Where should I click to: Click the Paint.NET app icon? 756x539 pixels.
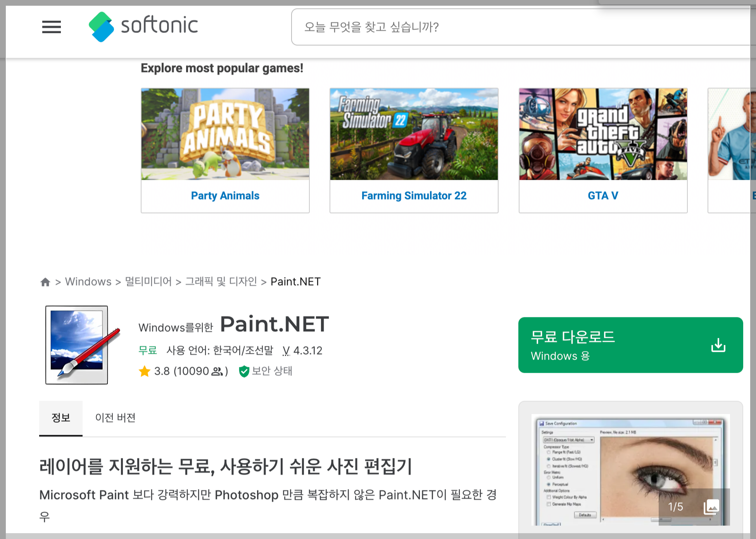[83, 345]
